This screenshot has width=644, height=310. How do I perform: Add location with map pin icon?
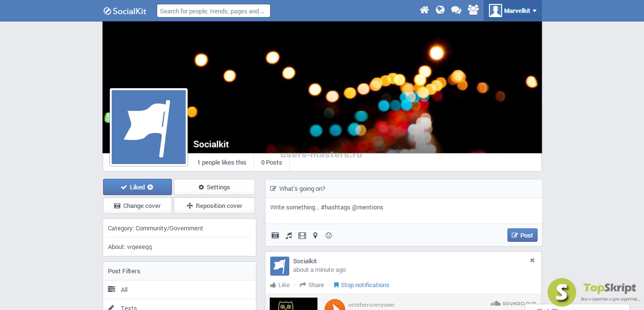click(x=315, y=236)
